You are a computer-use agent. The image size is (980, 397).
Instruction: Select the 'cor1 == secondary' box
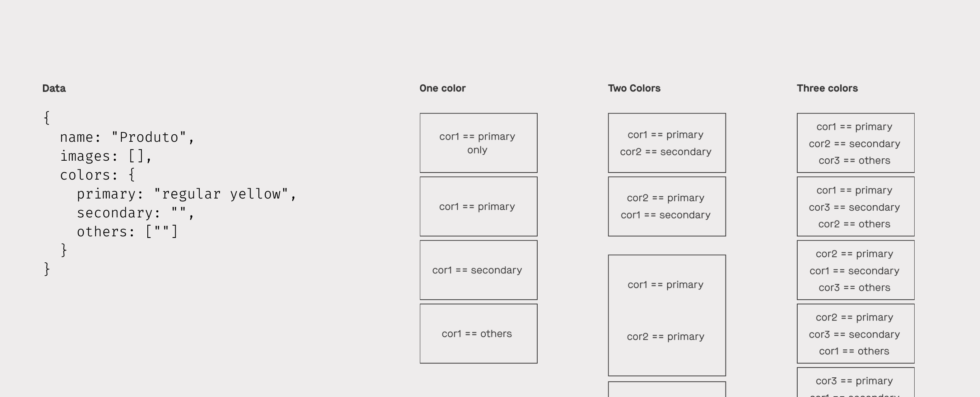(x=478, y=270)
